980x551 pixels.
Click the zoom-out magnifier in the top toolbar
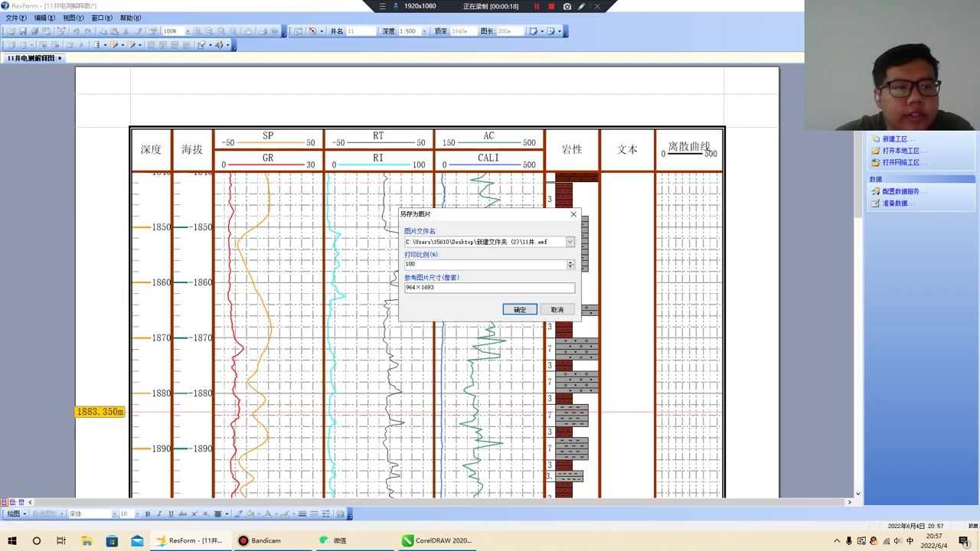pyautogui.click(x=209, y=31)
